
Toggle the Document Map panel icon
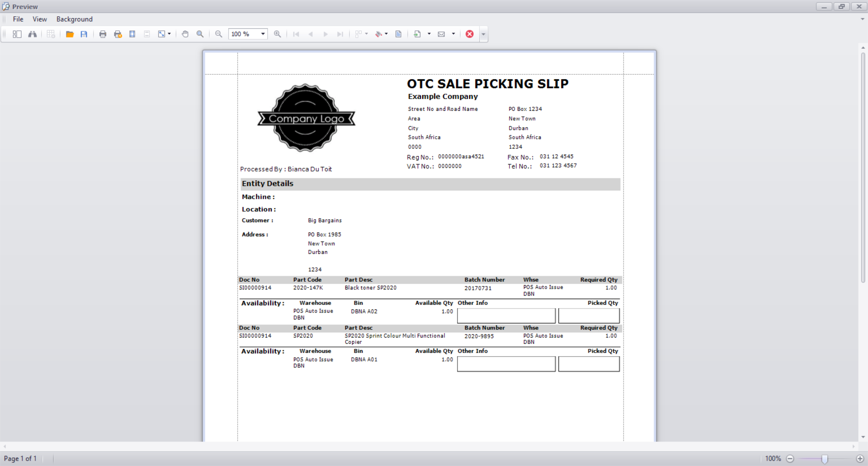click(x=17, y=34)
